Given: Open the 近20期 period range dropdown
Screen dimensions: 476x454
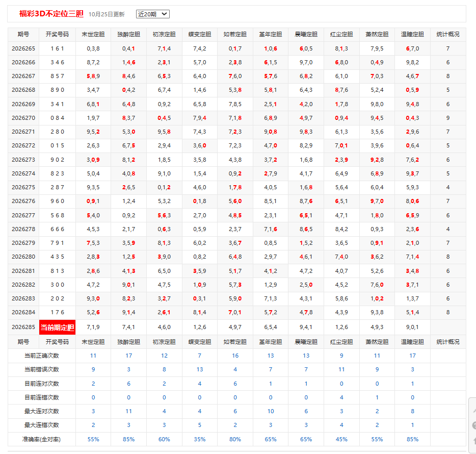Looking at the screenshot, I should 153,14.
